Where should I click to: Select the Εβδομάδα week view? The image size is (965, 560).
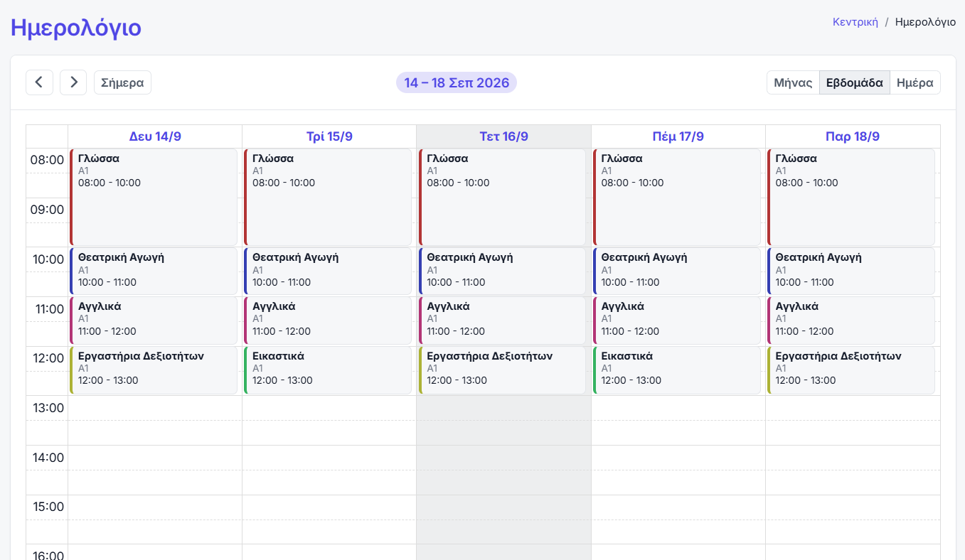click(854, 82)
